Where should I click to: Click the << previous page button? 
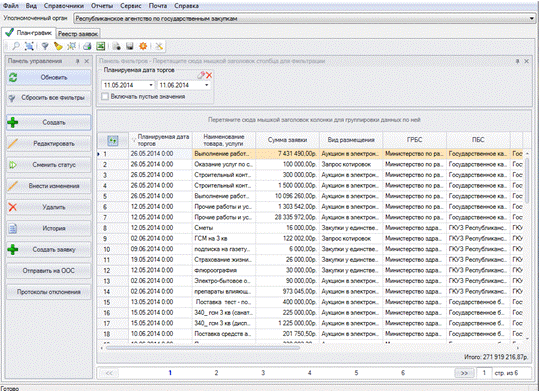[x=109, y=373]
